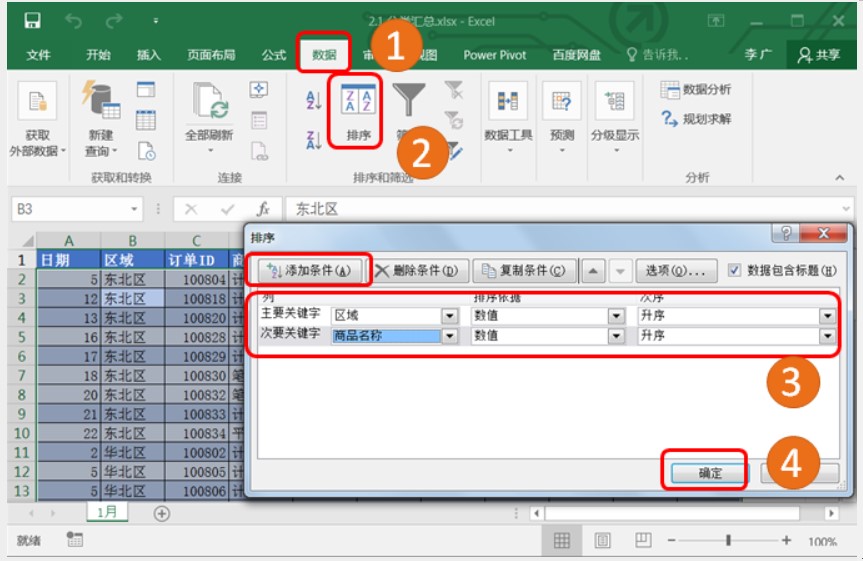Image resolution: width=863 pixels, height=561 pixels.
Task: Switch to the 公式 tab
Action: (x=274, y=55)
